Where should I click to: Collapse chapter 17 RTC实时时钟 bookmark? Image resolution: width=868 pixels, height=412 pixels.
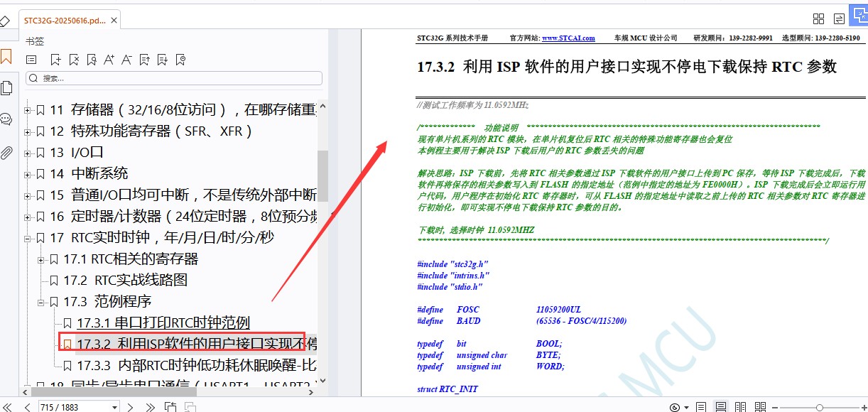coord(28,238)
